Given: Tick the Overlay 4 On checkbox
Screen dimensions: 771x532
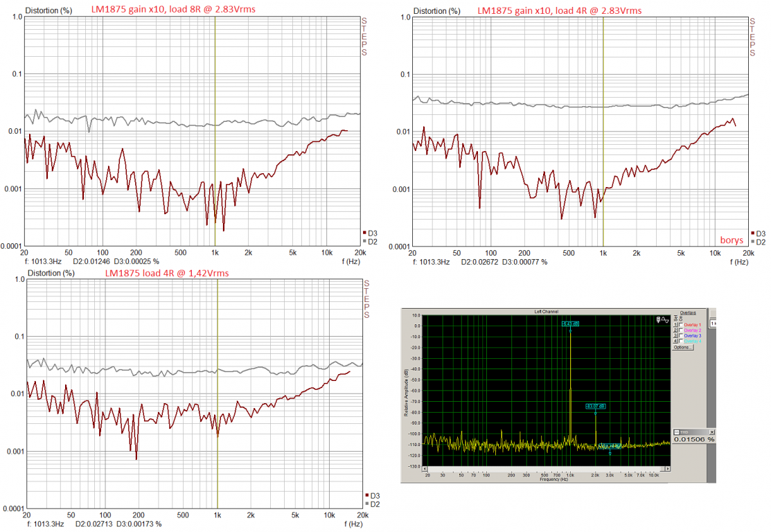Looking at the screenshot, I should (681, 342).
